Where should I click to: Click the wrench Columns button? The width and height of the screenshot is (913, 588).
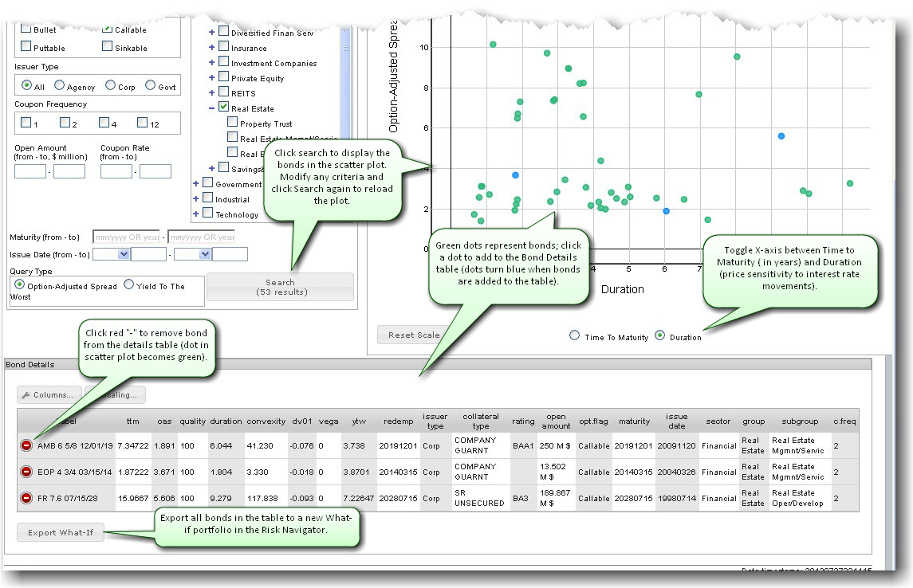click(x=47, y=394)
